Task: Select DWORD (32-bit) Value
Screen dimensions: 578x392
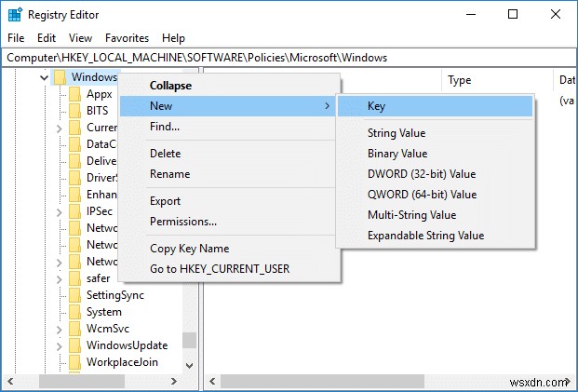Action: click(x=436, y=174)
